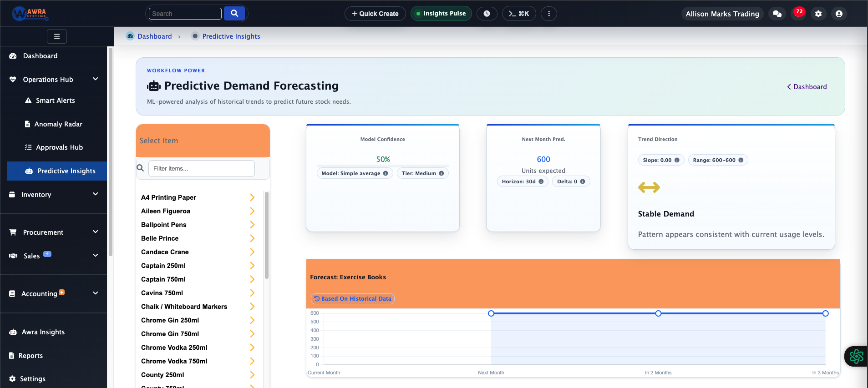Toggle the sidebar hamburger menu
The image size is (868, 388).
pos(57,36)
